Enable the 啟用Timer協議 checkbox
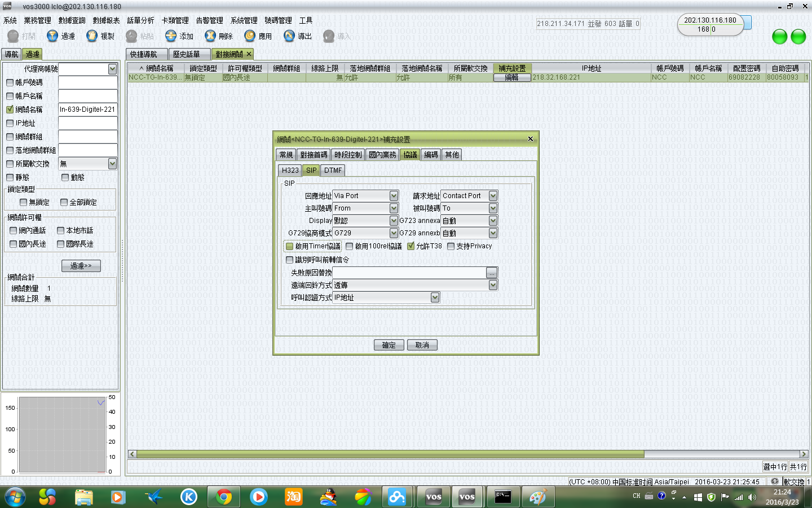The width and height of the screenshot is (812, 508). click(289, 246)
